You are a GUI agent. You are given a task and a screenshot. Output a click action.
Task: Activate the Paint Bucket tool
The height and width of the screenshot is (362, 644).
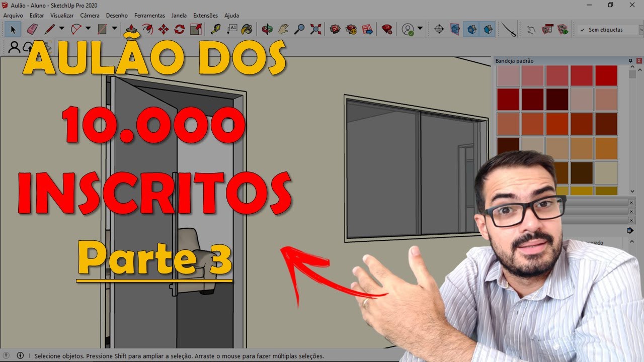pos(247,29)
